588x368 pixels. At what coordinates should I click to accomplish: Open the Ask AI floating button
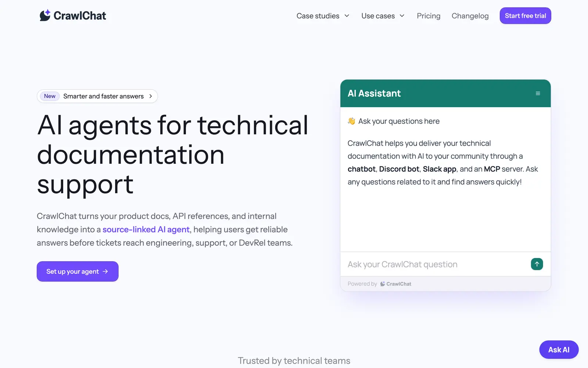pyautogui.click(x=559, y=350)
